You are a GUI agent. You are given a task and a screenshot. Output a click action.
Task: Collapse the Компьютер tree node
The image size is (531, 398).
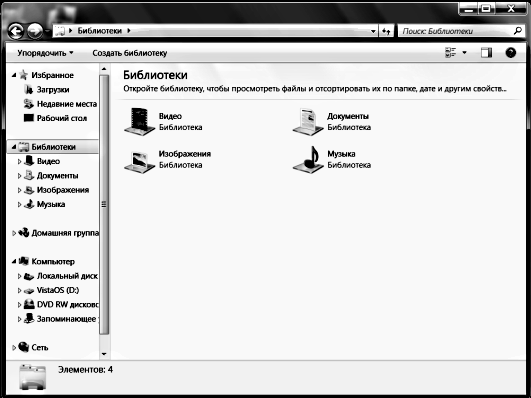point(14,261)
